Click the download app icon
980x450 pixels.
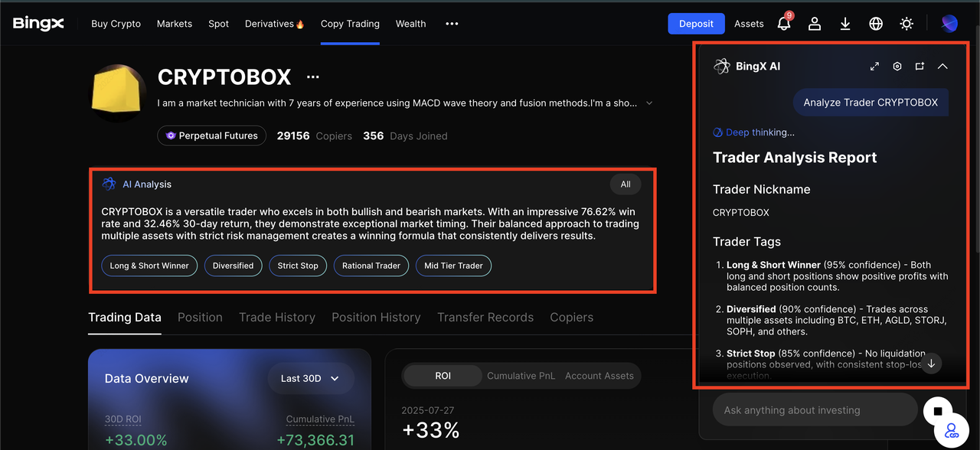(x=845, y=24)
